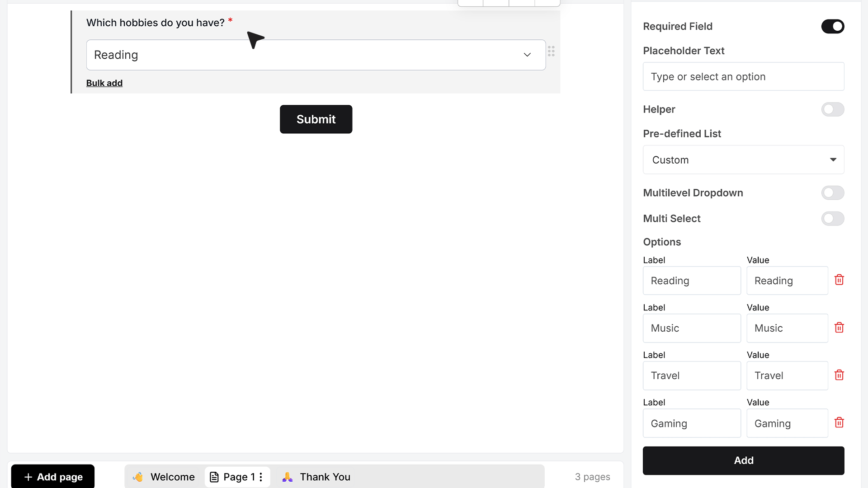Open Page 1 three-dot options menu
Viewport: 868px width, 488px height.
261,477
